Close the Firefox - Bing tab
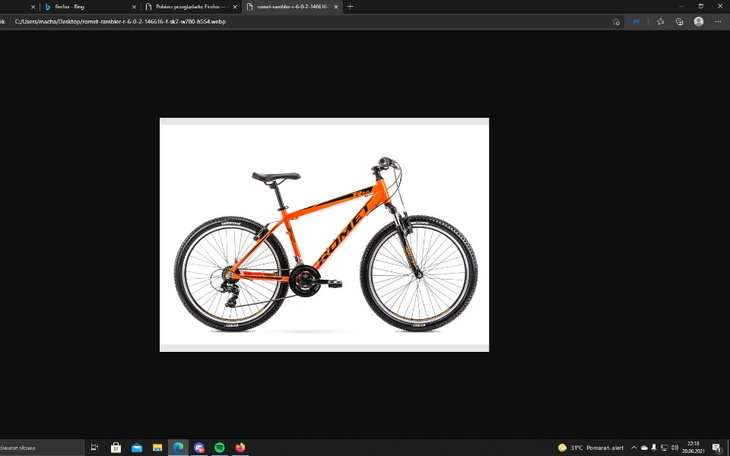The height and width of the screenshot is (456, 730). [134, 7]
